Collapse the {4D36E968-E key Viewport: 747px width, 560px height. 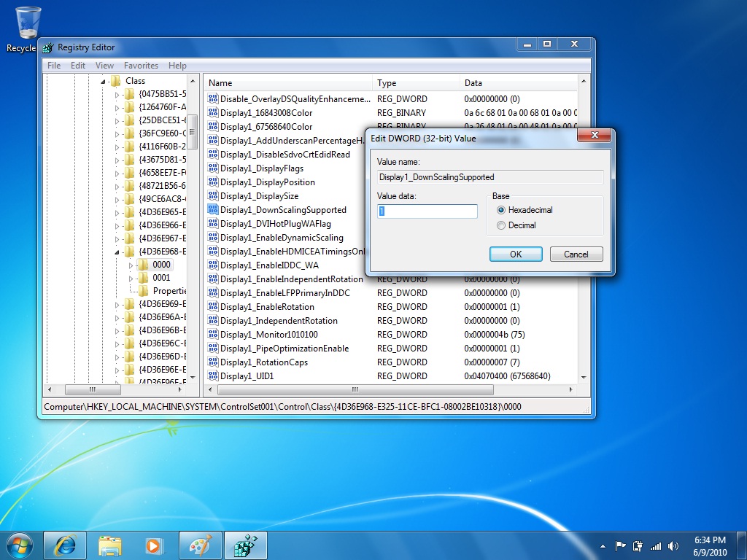[x=117, y=252]
